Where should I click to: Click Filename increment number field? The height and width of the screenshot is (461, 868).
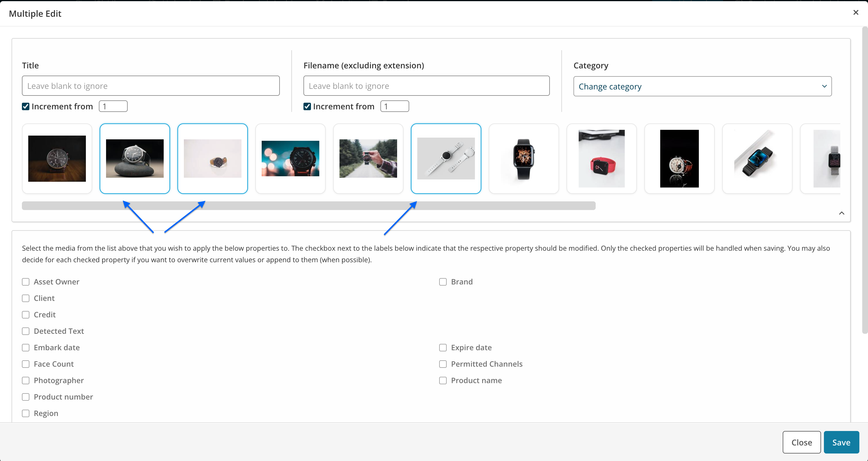(395, 106)
